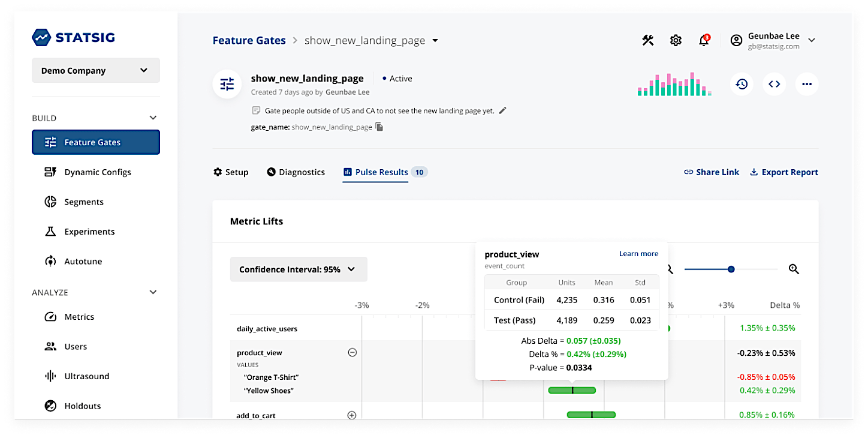This screenshot has height=438, width=868.
Task: Click Share Link
Action: [x=712, y=172]
